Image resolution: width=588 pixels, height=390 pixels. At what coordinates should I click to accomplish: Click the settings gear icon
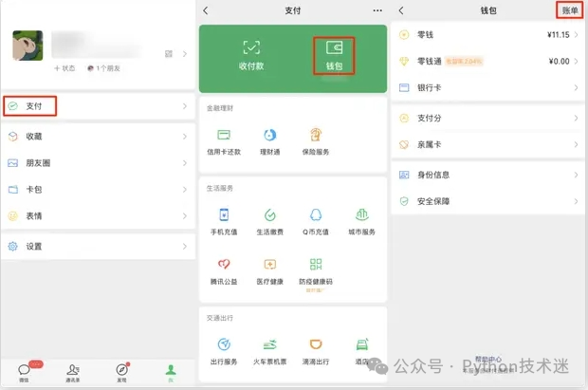click(12, 246)
